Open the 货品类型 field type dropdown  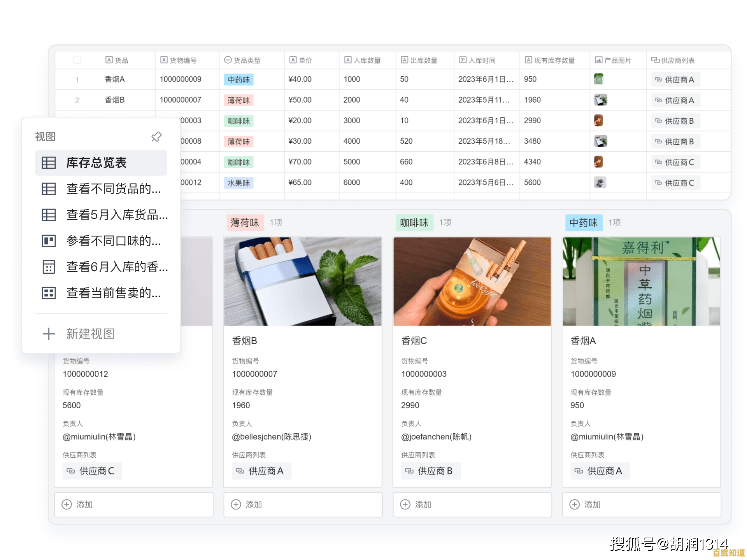227,60
